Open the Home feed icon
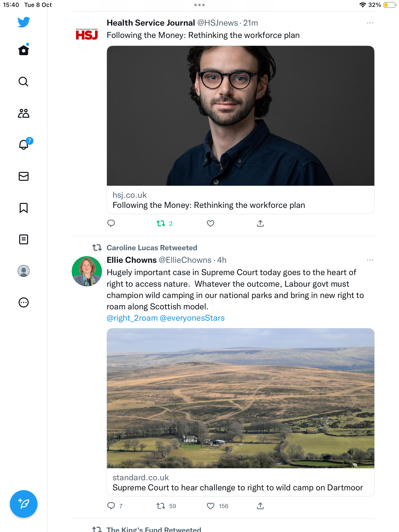This screenshot has width=399, height=532. pyautogui.click(x=24, y=50)
